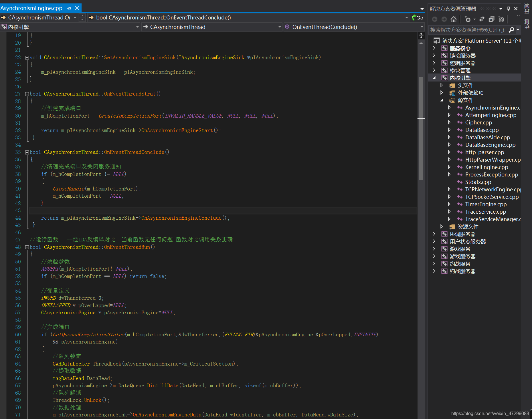Collapse OnEventThreadConclude function outline toggle
This screenshot has width=532, height=419.
click(x=27, y=152)
